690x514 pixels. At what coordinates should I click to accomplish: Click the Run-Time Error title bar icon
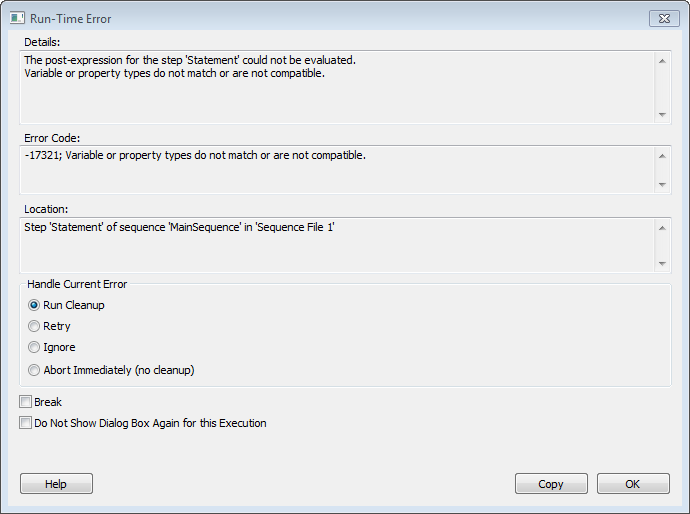17,18
